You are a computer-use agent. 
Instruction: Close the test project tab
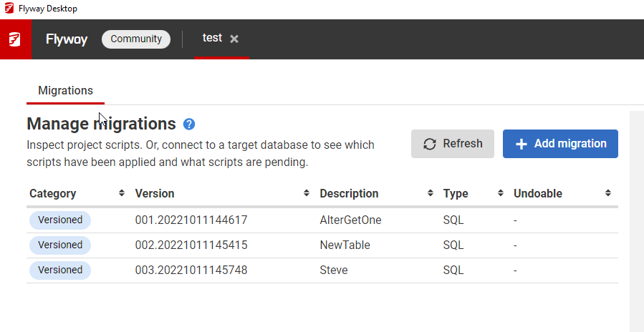tap(234, 39)
